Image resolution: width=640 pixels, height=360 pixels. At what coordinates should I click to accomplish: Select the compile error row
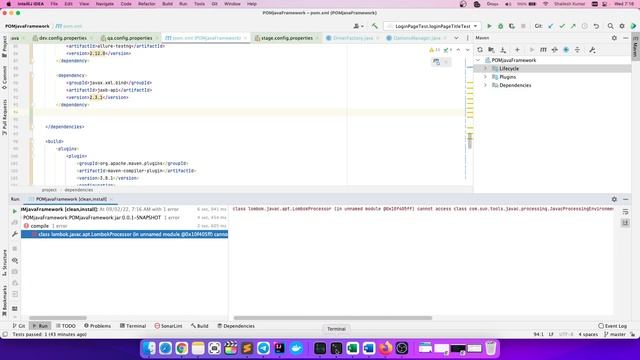coord(124,226)
